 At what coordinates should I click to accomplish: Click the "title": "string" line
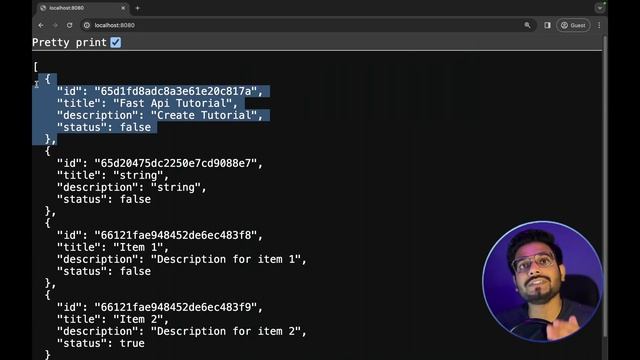tap(113, 176)
